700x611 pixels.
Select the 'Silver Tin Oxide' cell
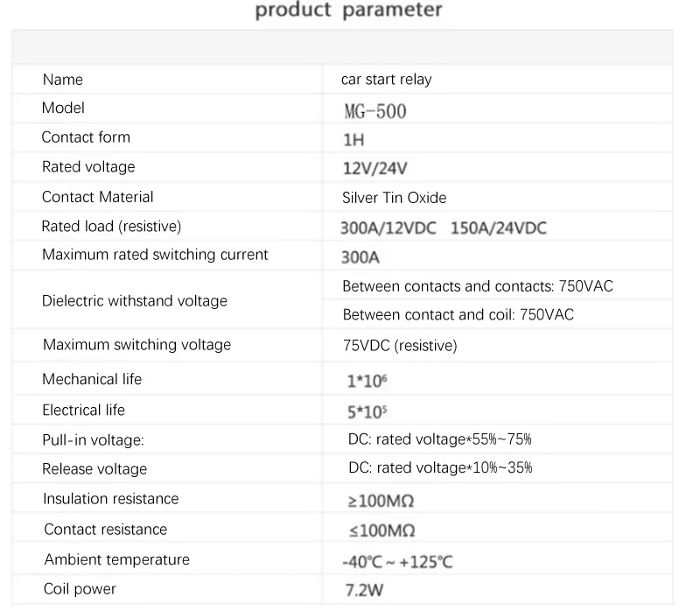pyautogui.click(x=395, y=198)
